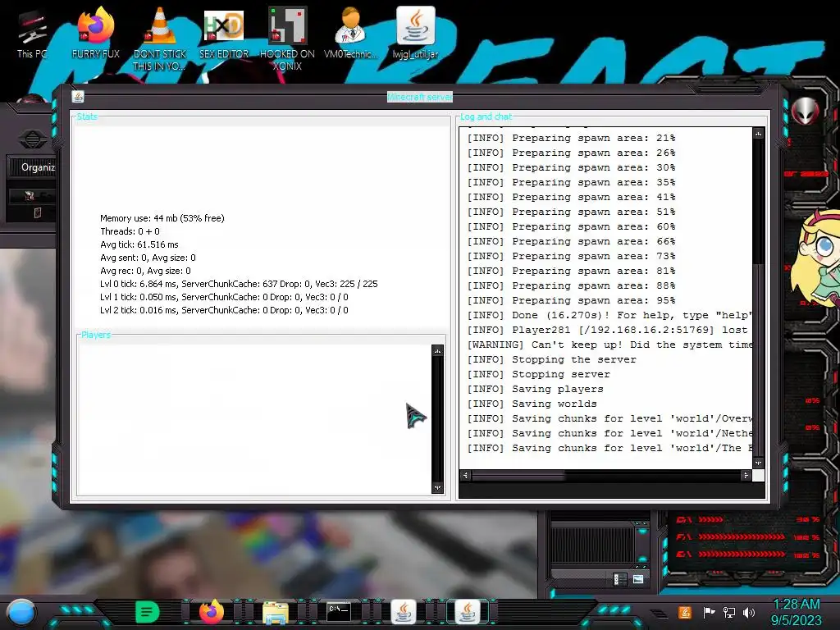
Task: Click the Minecraft server window title
Action: click(x=420, y=97)
